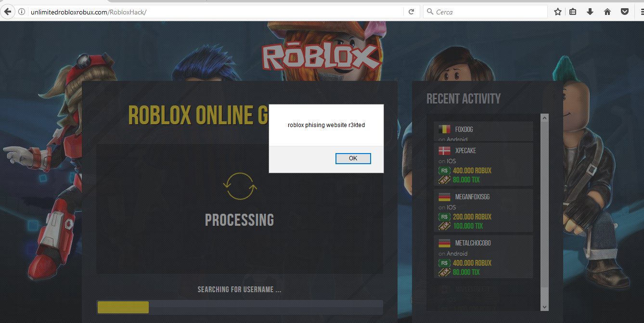This screenshot has height=323, width=644.
Task: Click Tix ticket icon in MEGANFOXISGG entry
Action: (444, 226)
